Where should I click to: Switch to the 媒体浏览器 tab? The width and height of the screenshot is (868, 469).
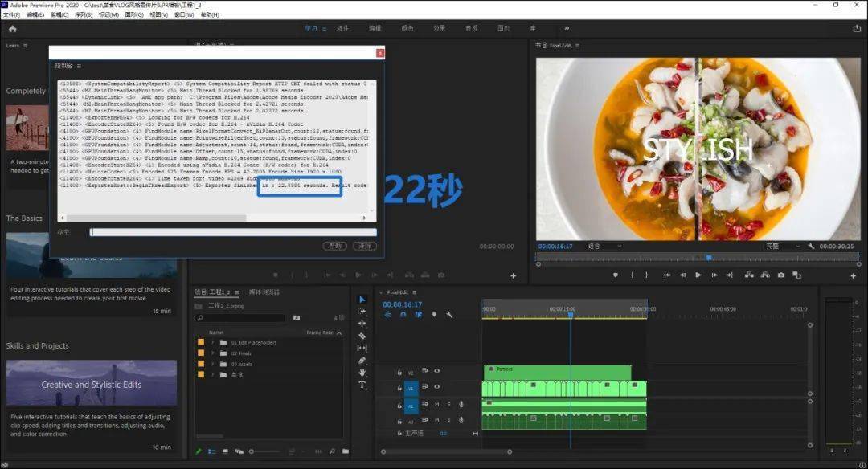point(264,292)
